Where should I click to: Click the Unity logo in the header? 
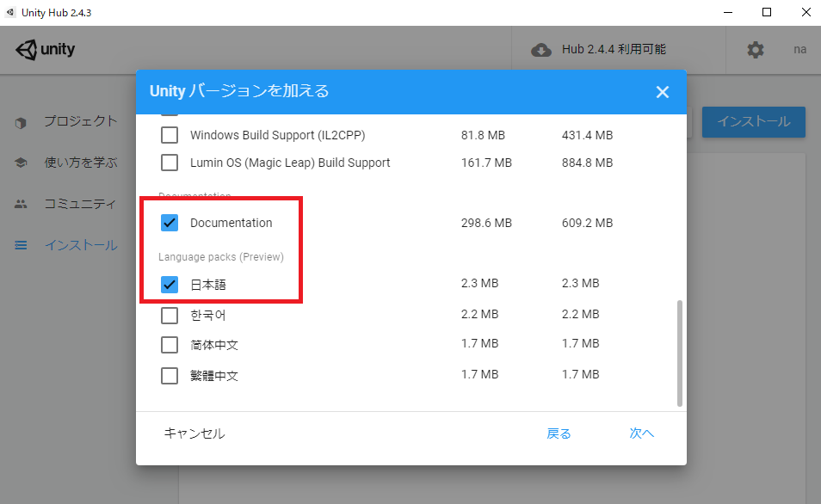point(45,49)
